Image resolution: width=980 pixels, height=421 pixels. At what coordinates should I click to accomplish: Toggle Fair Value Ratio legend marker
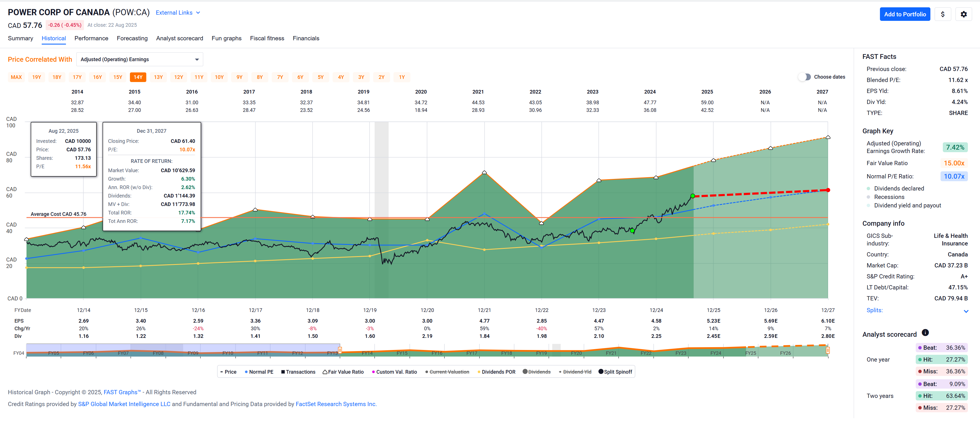(x=325, y=372)
